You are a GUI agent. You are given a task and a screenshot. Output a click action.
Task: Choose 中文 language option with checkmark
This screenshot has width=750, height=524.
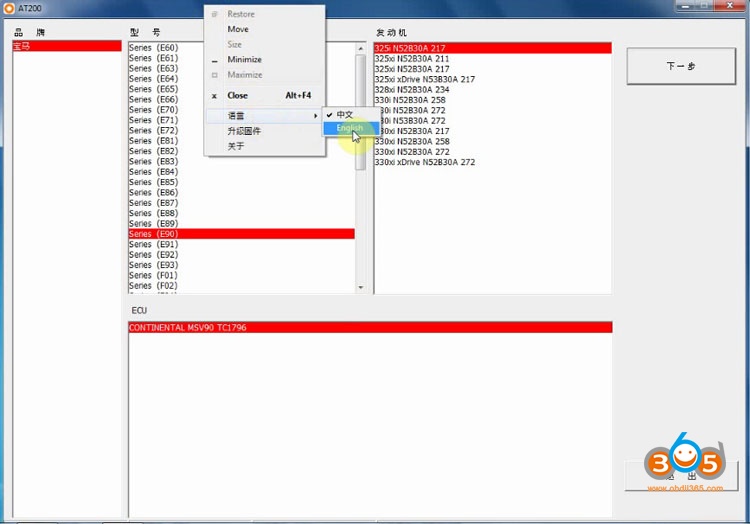coord(345,115)
